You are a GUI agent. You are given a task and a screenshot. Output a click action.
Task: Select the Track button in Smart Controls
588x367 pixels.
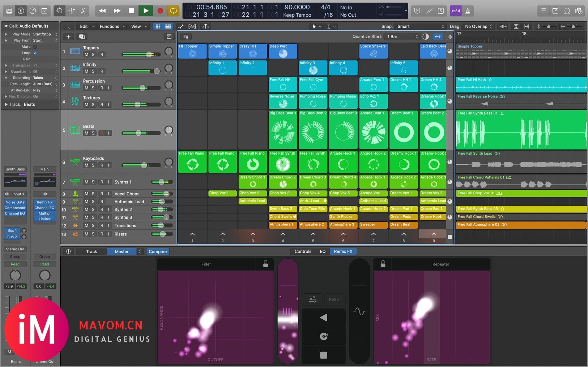[x=91, y=251]
